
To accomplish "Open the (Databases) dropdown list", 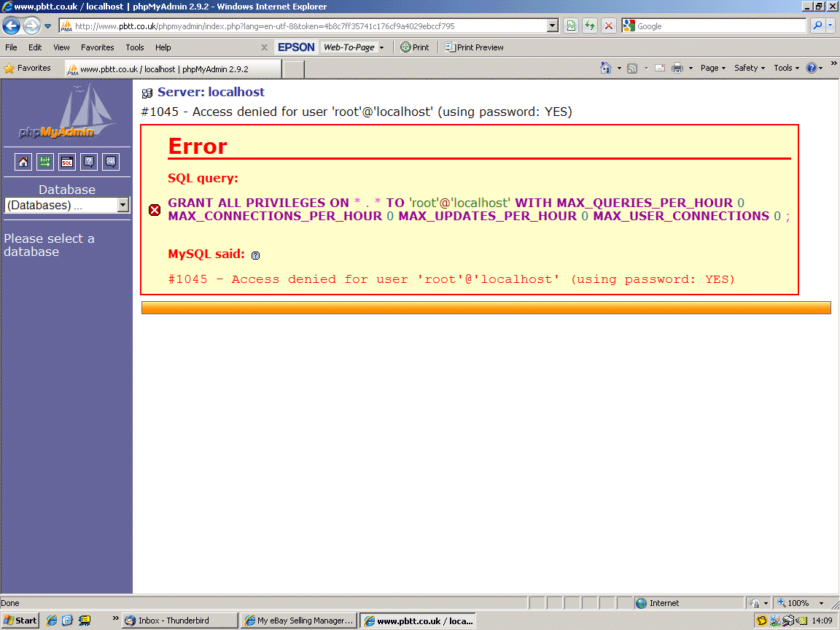I will point(67,205).
